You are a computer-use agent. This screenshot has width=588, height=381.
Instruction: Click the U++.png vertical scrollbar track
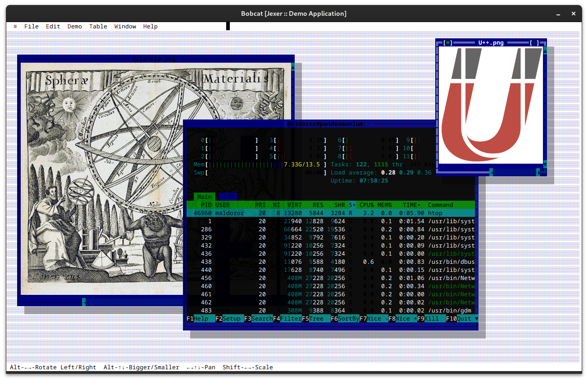pyautogui.click(x=545, y=107)
